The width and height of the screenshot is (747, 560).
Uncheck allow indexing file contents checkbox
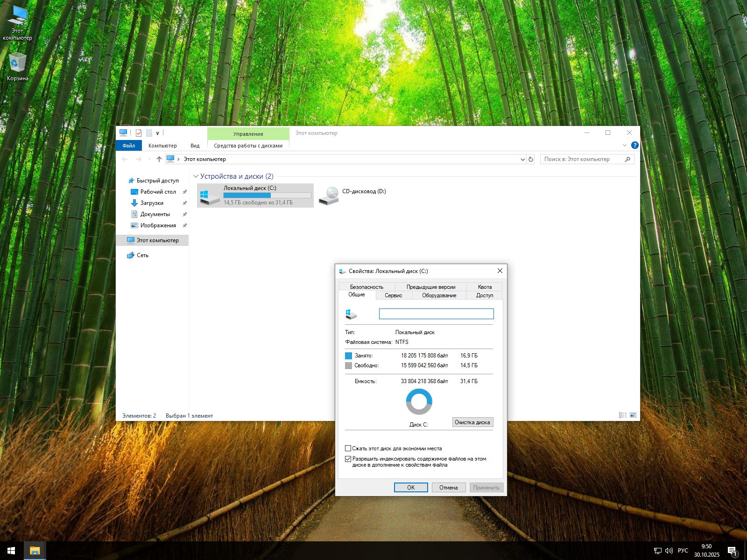(348, 459)
